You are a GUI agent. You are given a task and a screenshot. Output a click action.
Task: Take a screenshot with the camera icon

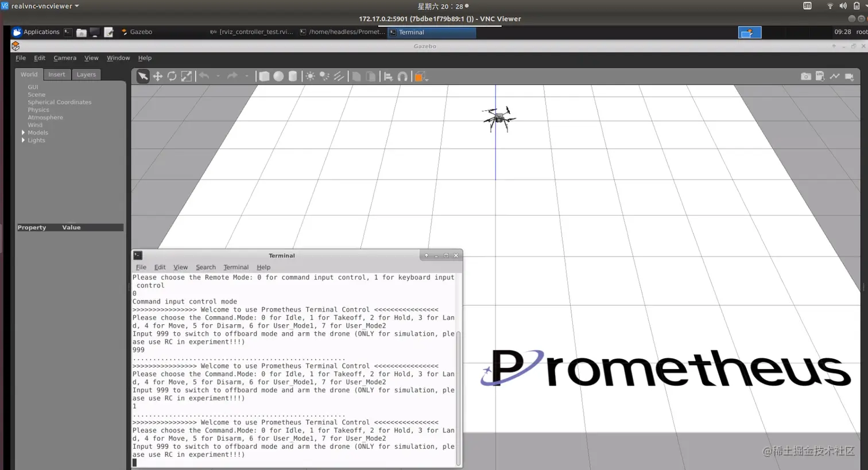pos(806,76)
